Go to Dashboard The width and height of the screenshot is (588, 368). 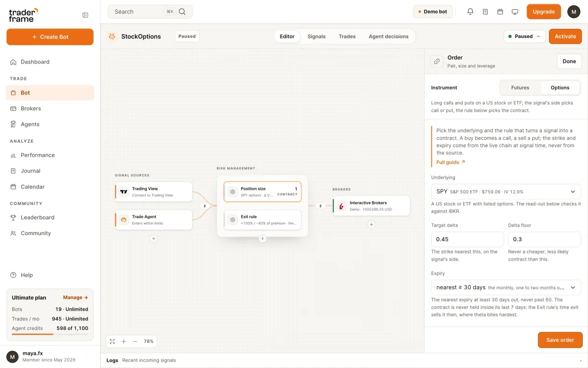[x=50, y=62]
